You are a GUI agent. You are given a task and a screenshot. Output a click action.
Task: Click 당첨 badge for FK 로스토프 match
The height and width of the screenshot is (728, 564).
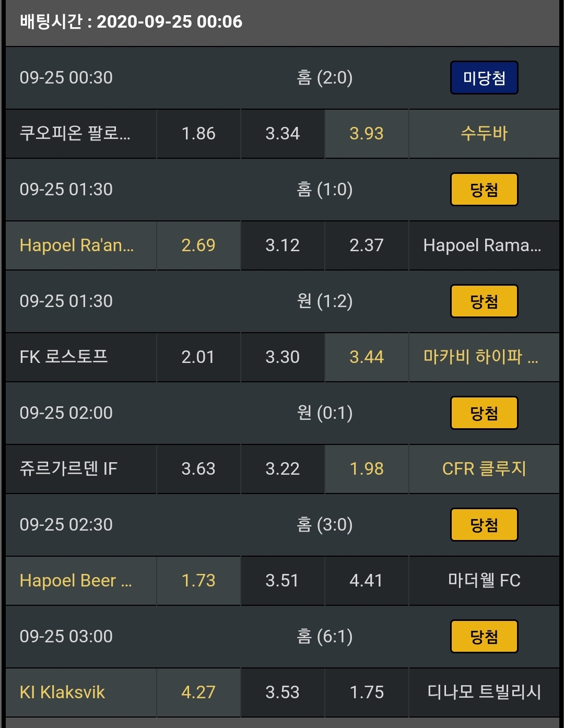(484, 301)
